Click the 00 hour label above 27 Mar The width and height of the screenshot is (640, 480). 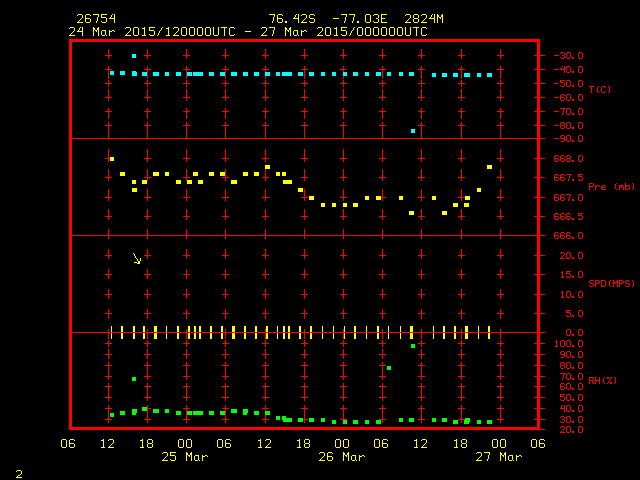[499, 444]
